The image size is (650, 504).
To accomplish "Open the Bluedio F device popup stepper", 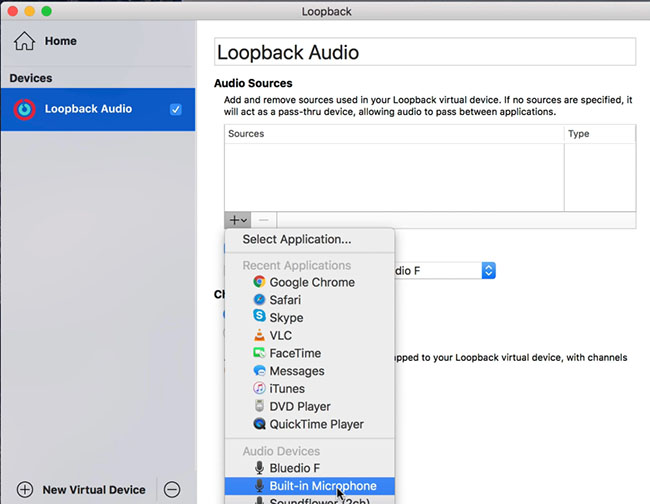I will click(488, 271).
